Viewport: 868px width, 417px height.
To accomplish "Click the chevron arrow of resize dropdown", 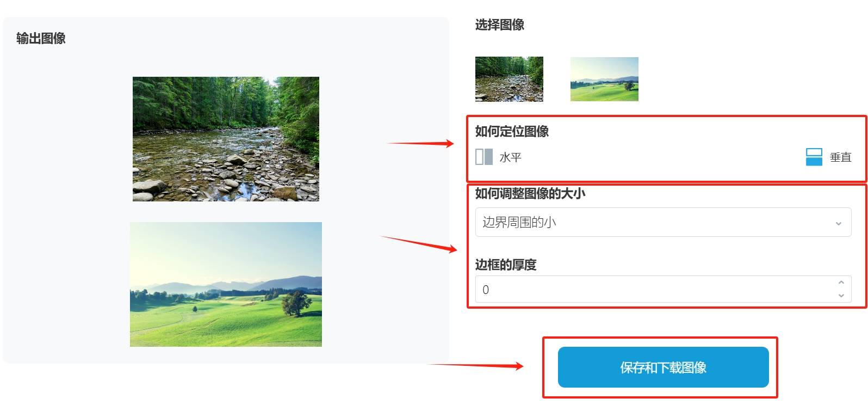I will point(838,223).
